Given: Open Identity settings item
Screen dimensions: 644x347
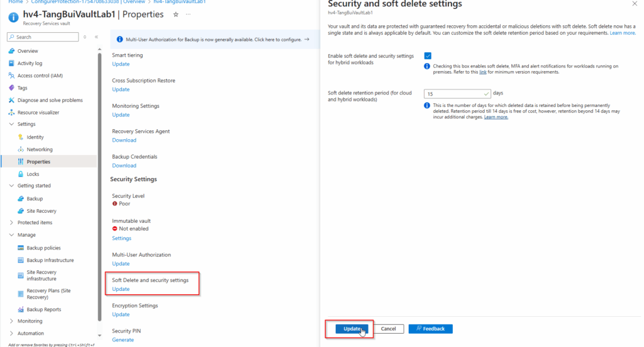Looking at the screenshot, I should pos(35,137).
